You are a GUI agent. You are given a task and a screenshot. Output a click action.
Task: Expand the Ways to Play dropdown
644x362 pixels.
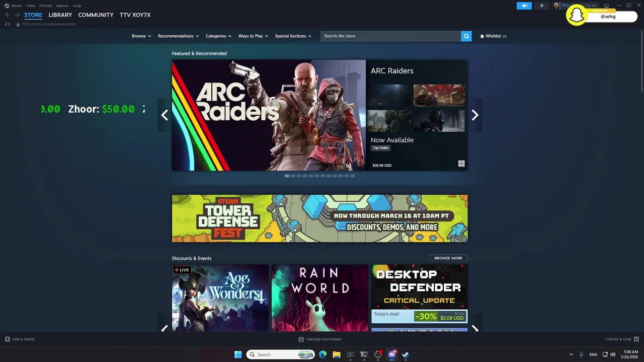(253, 36)
